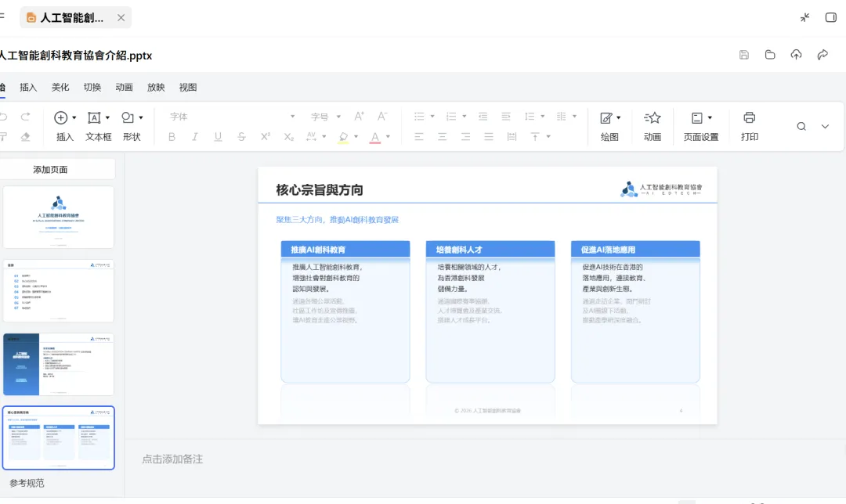The height and width of the screenshot is (504, 846).
Task: Click the numbered list icon
Action: coord(451,117)
